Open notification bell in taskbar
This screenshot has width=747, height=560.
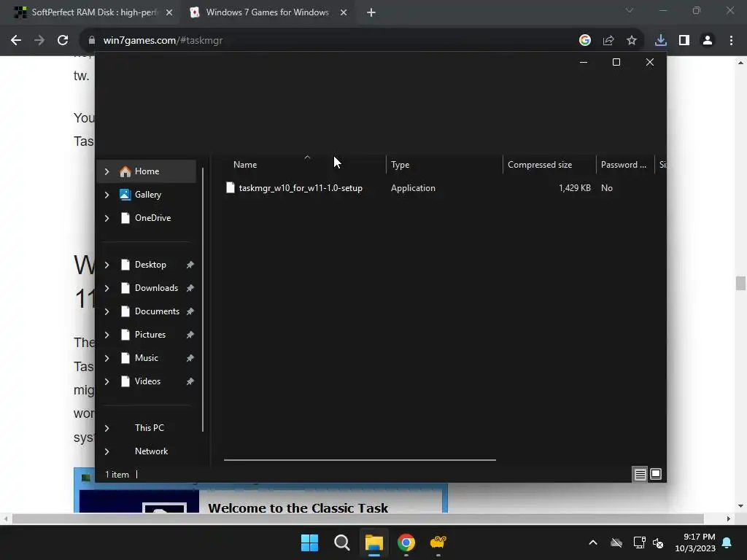coord(727,542)
